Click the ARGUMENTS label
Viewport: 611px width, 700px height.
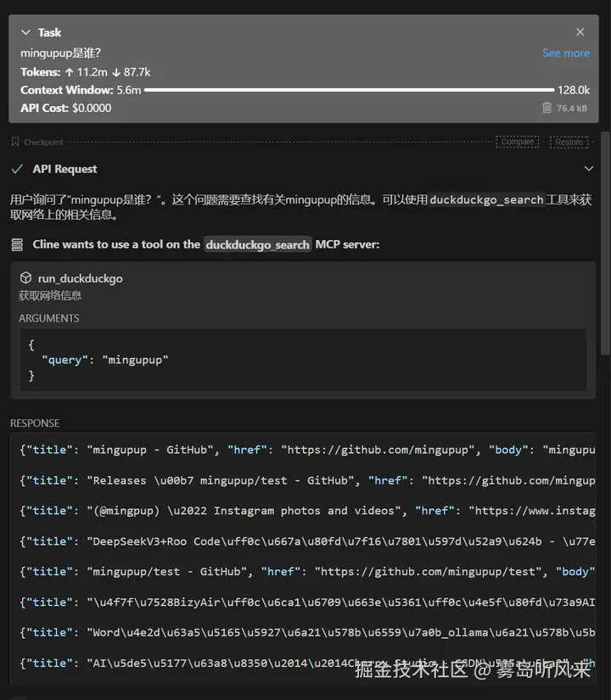pyautogui.click(x=49, y=318)
